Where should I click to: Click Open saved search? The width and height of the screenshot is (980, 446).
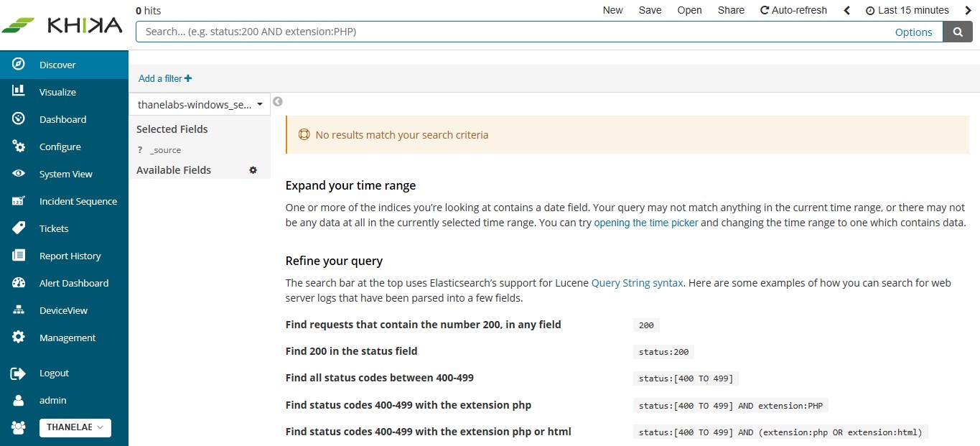pos(689,10)
